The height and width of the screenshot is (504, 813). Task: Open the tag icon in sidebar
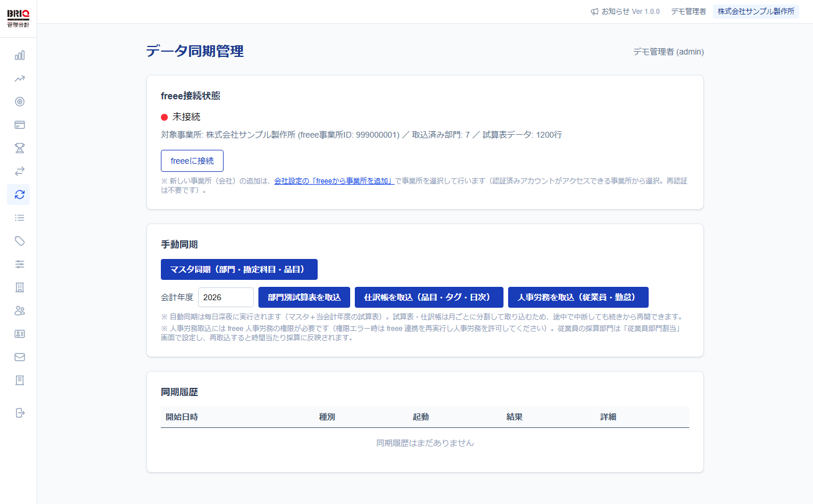pyautogui.click(x=19, y=241)
